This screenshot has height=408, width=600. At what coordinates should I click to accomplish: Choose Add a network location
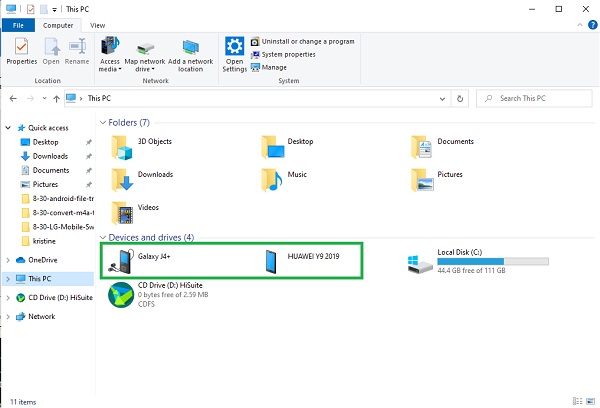(190, 56)
